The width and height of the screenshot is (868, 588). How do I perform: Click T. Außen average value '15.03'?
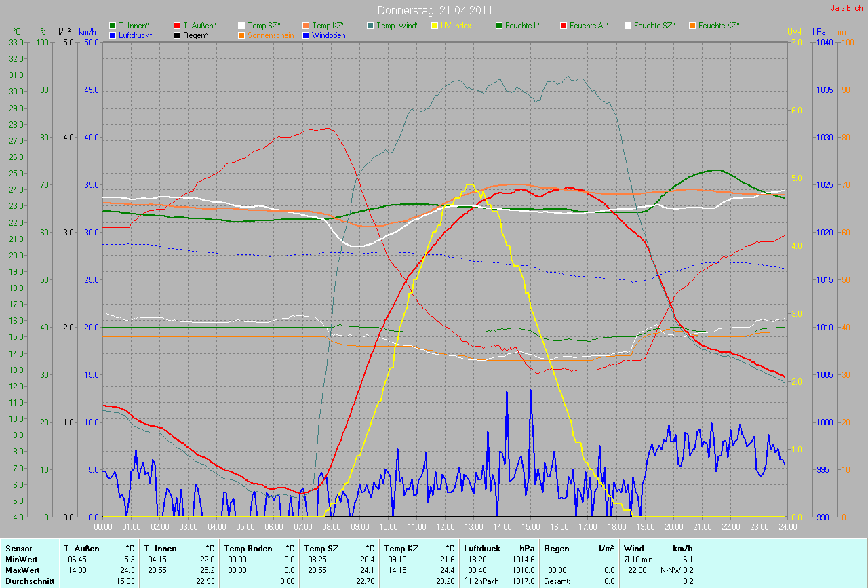[x=125, y=581]
